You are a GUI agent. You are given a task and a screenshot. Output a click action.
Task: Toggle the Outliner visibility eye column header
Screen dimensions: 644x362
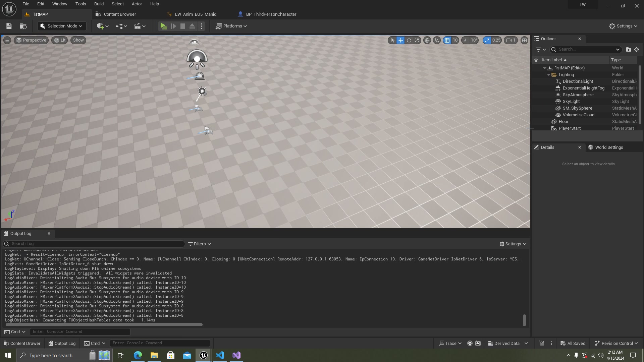tap(536, 60)
